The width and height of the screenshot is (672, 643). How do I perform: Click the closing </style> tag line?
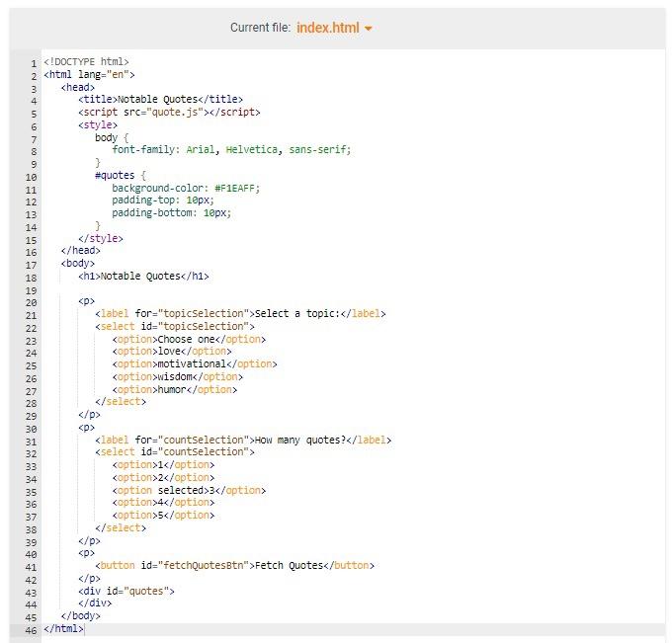pos(101,238)
